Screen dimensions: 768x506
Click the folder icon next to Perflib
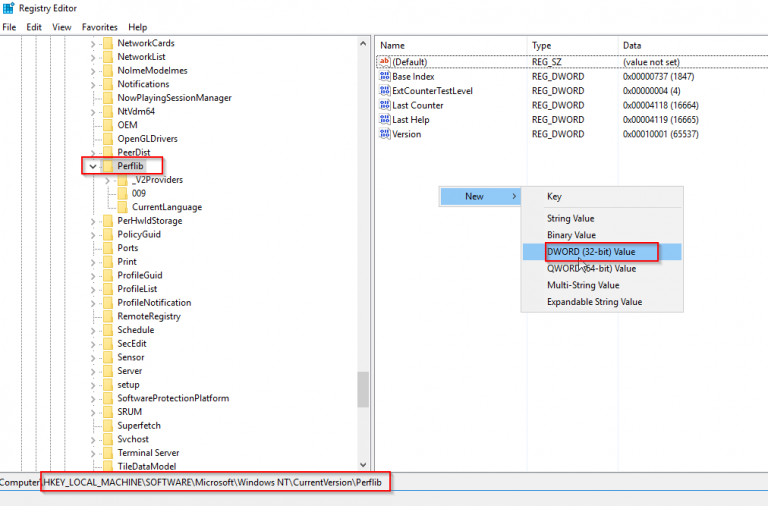107,166
